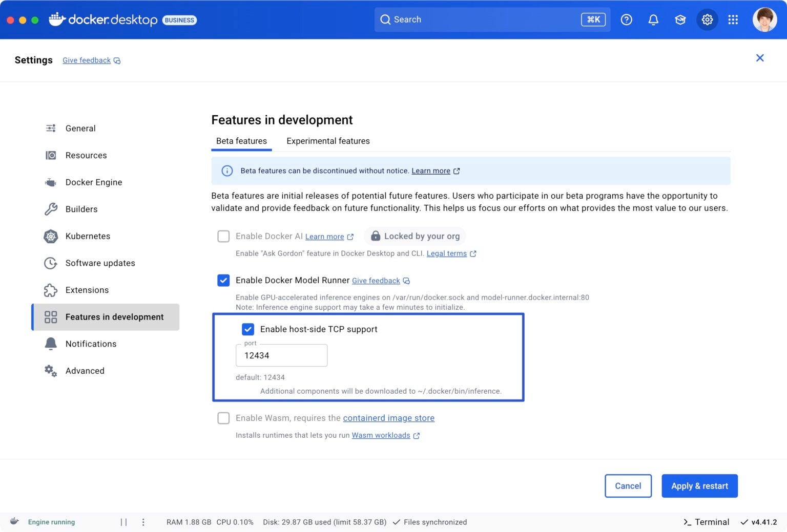Click the help question mark icon

(x=626, y=19)
